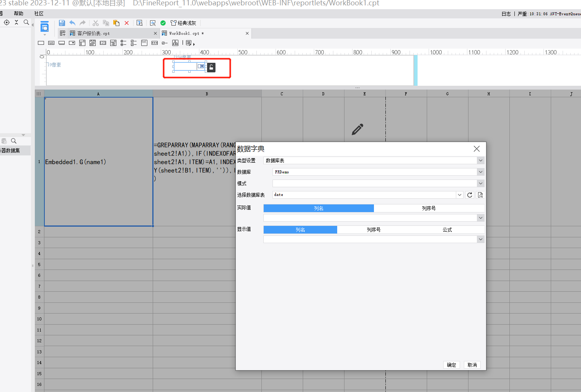
Task: Expand the 数据库 FRDemo dropdown
Action: pos(481,172)
